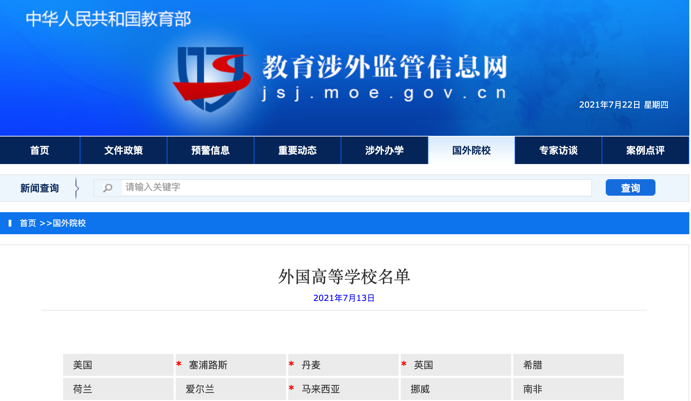Open the 荷兰 school list
This screenshot has width=691, height=401.
[x=118, y=389]
